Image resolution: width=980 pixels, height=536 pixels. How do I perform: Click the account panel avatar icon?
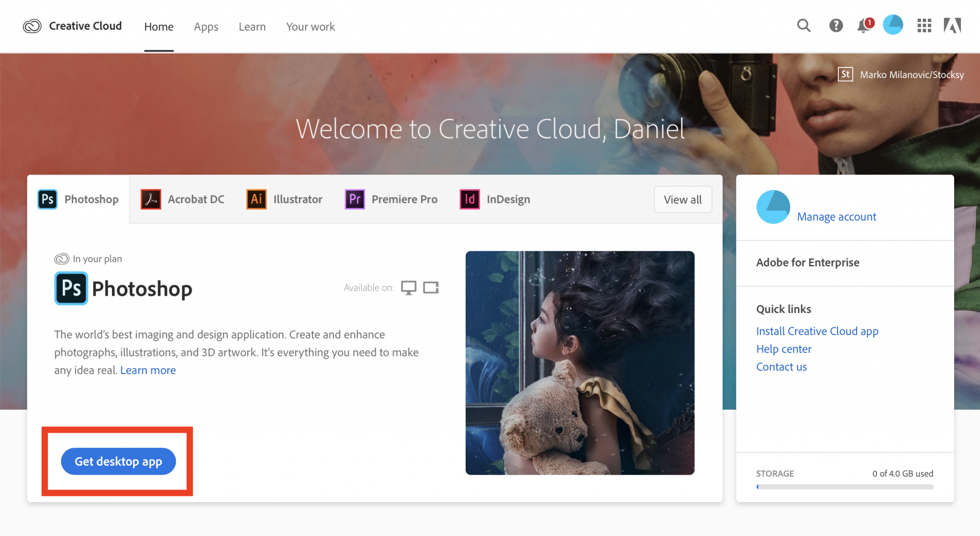point(773,207)
